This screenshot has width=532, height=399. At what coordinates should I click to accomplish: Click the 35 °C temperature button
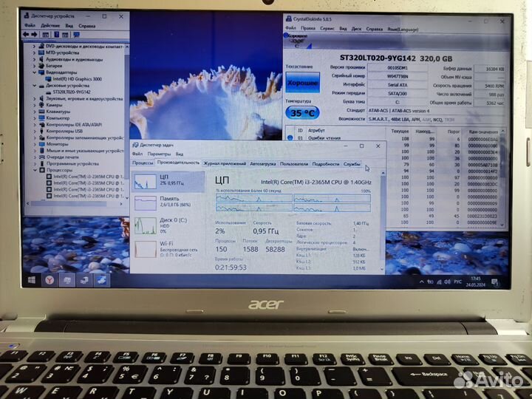click(x=302, y=112)
